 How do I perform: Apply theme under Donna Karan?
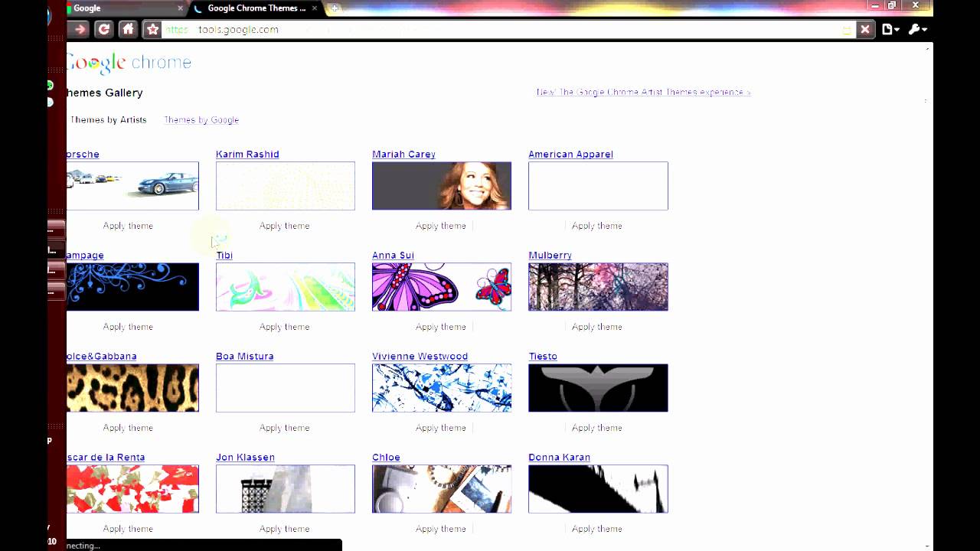click(x=596, y=529)
